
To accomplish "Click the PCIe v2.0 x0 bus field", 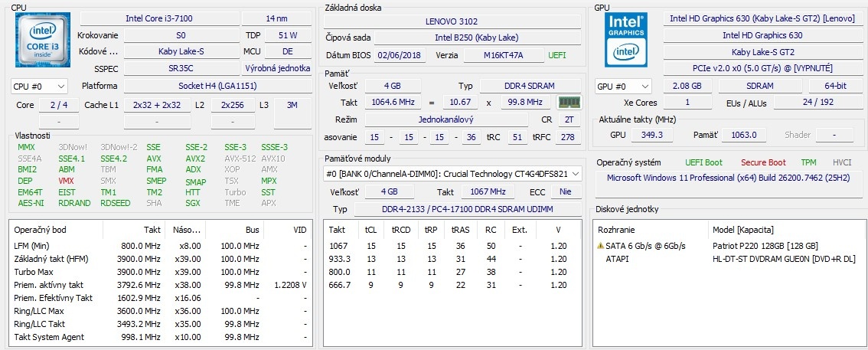I will coord(762,69).
